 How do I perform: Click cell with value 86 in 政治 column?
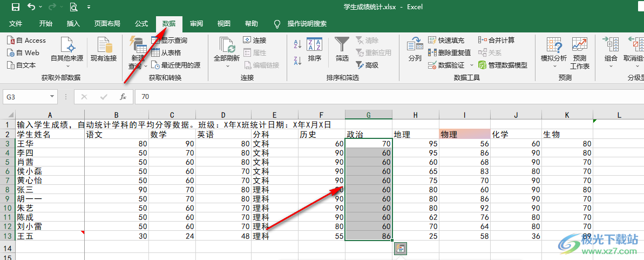368,236
